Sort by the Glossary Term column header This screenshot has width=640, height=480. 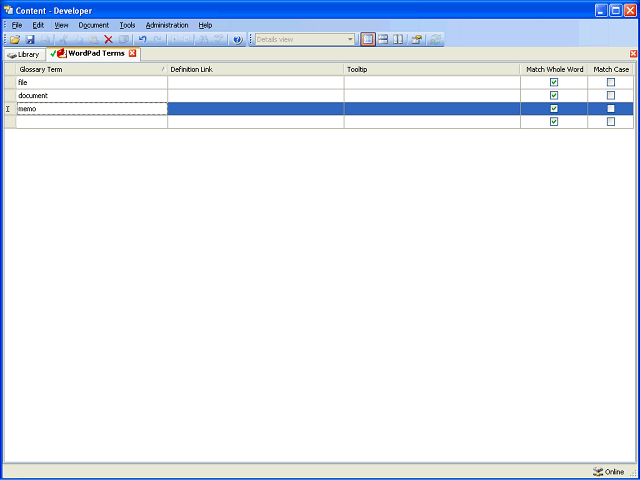point(91,69)
